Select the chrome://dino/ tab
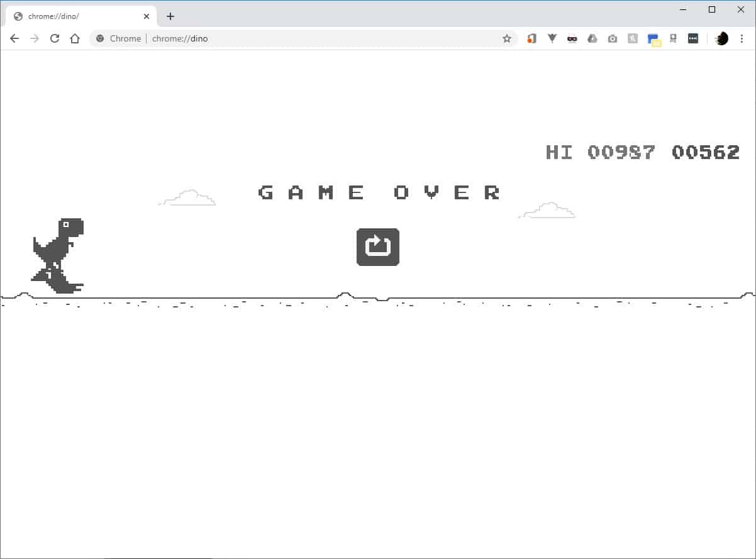Screen dimensions: 756x559 (81, 16)
